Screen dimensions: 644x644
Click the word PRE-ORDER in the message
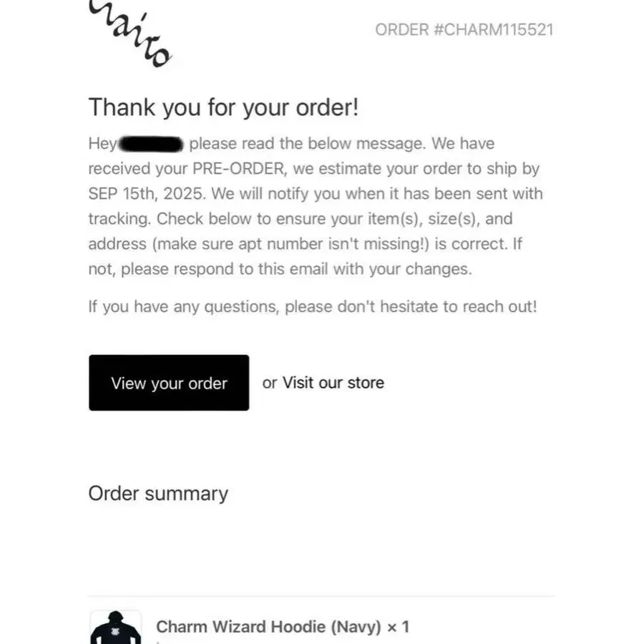(240, 168)
